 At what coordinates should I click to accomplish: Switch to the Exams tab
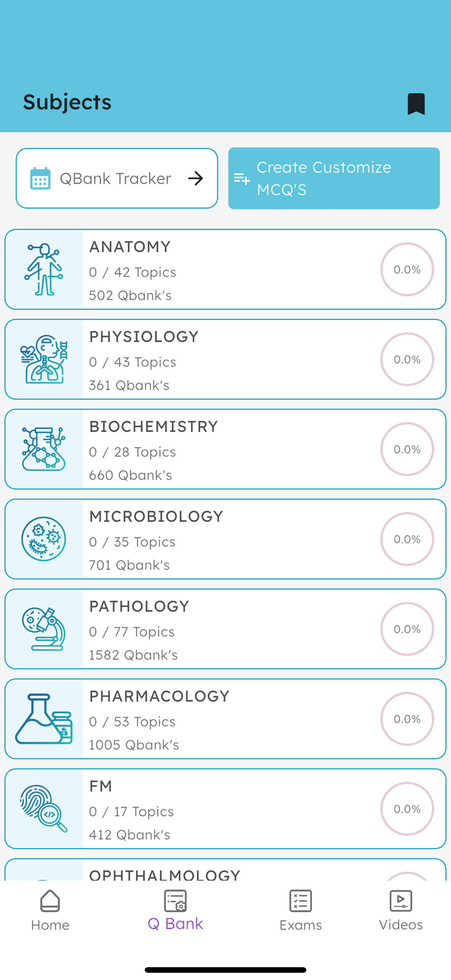[300, 911]
